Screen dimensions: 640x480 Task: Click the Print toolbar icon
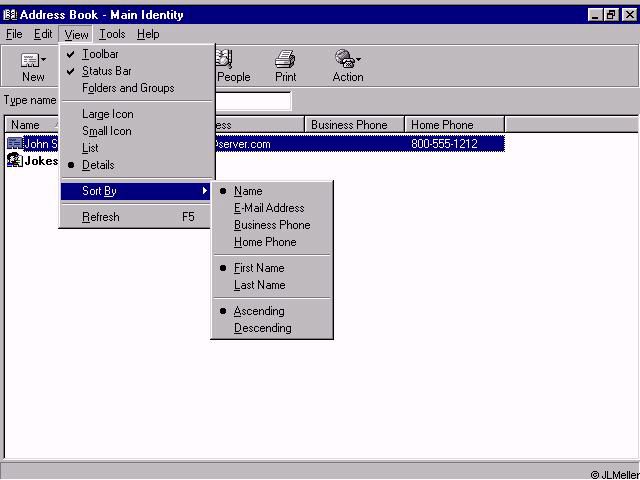(x=285, y=60)
